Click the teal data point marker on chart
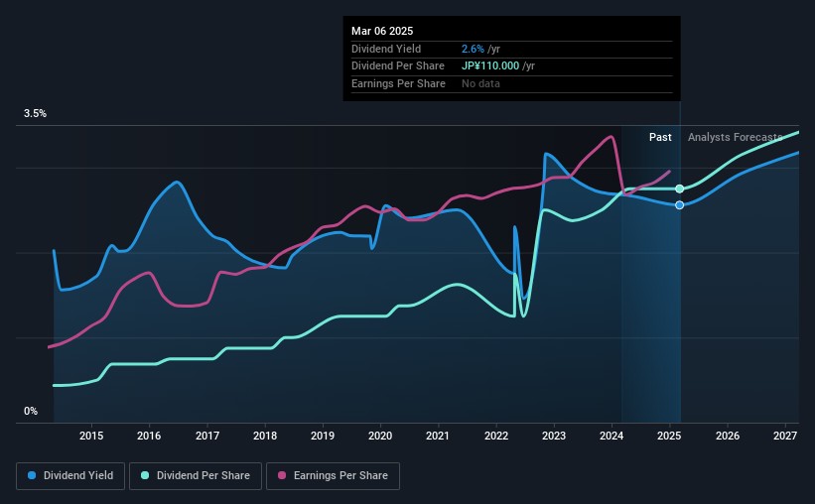815x504 pixels. [x=680, y=189]
